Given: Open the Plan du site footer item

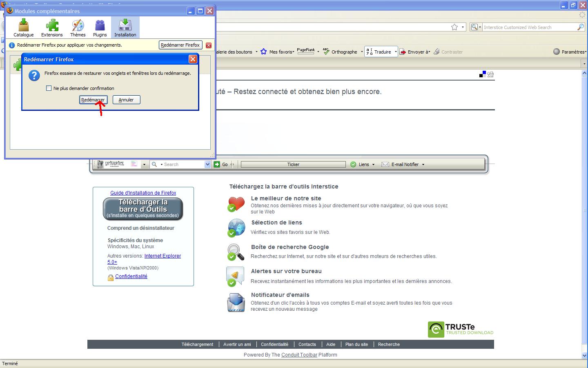Looking at the screenshot, I should point(356,344).
